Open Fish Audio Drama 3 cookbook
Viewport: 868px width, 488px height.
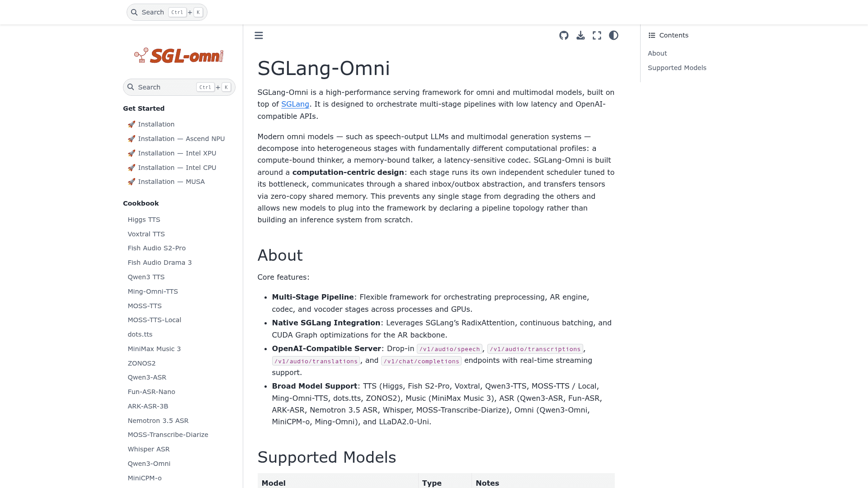160,263
